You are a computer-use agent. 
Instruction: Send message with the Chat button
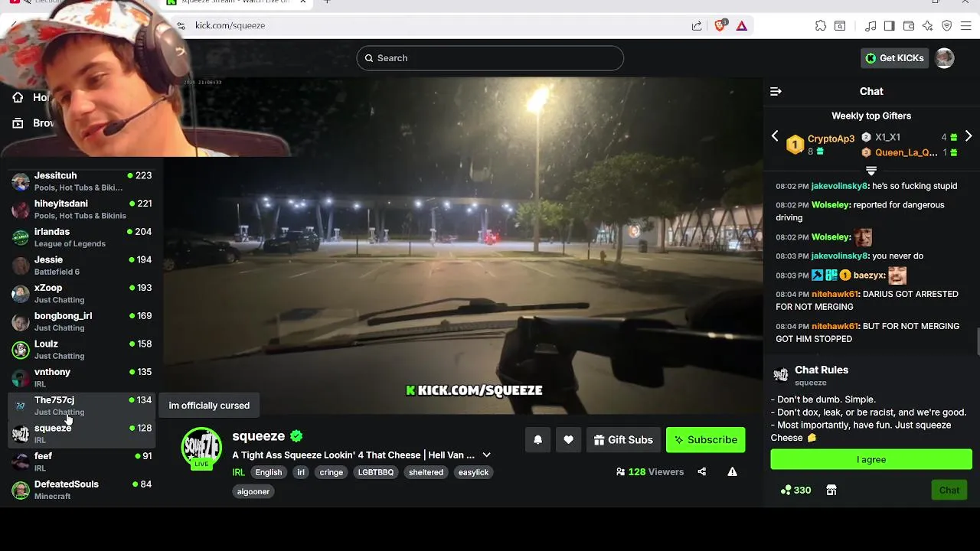pyautogui.click(x=949, y=491)
